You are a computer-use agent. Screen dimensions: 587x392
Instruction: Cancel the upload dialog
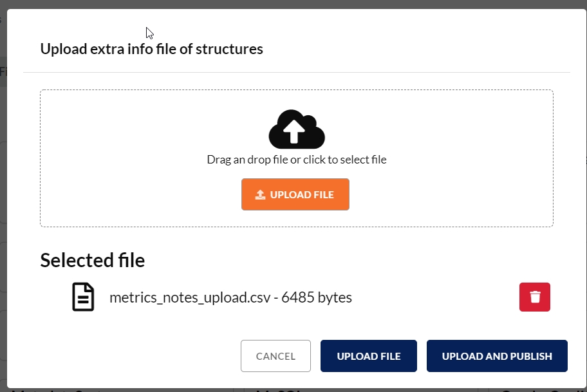(275, 356)
